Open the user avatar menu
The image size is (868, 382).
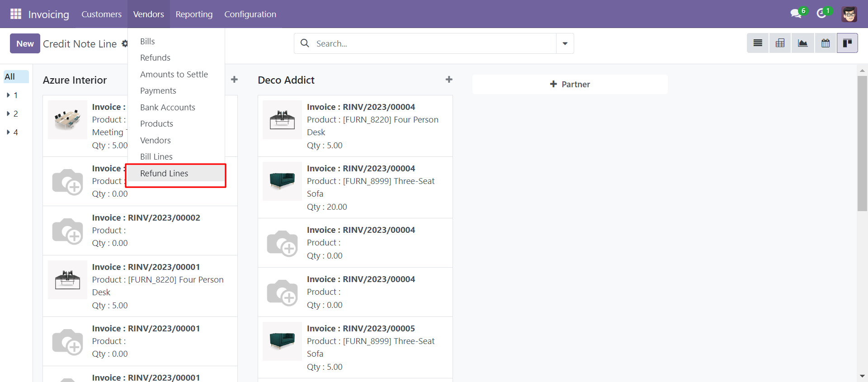point(849,14)
